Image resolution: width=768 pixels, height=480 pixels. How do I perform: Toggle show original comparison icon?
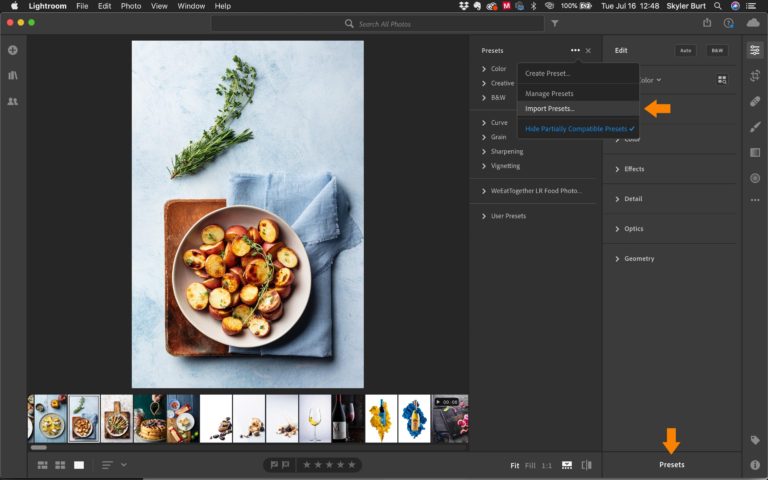[x=586, y=465]
